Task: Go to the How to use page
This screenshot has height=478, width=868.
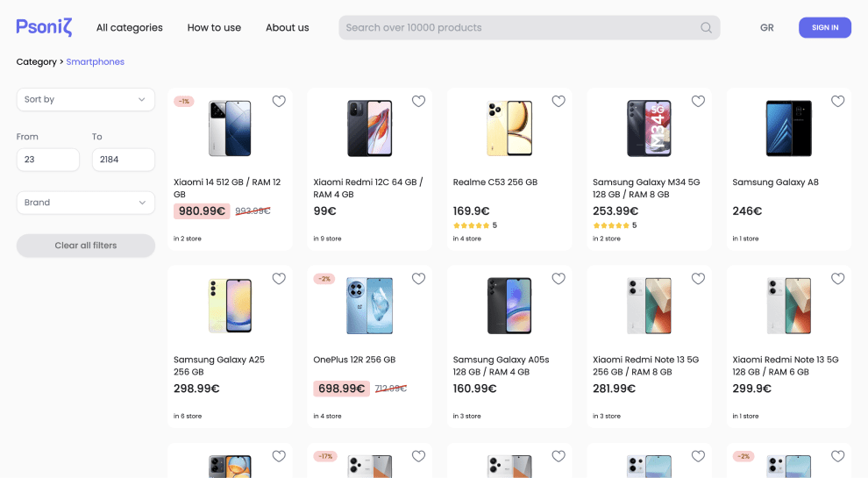Action: pos(214,28)
